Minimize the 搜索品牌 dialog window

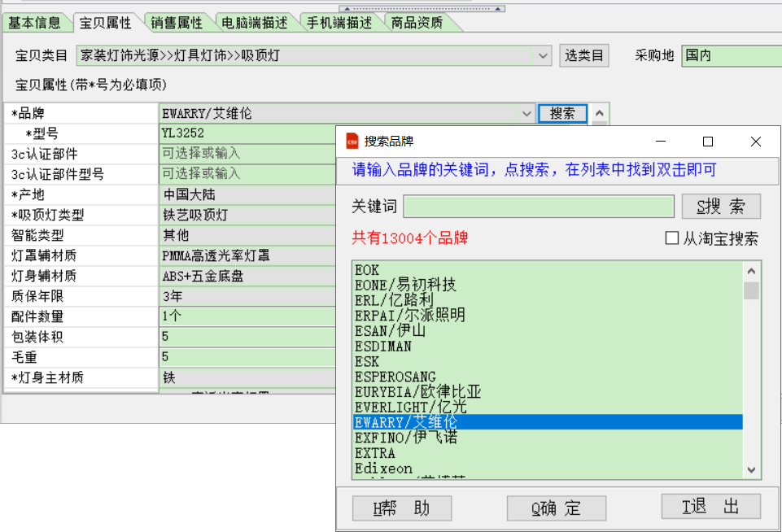[x=659, y=142]
